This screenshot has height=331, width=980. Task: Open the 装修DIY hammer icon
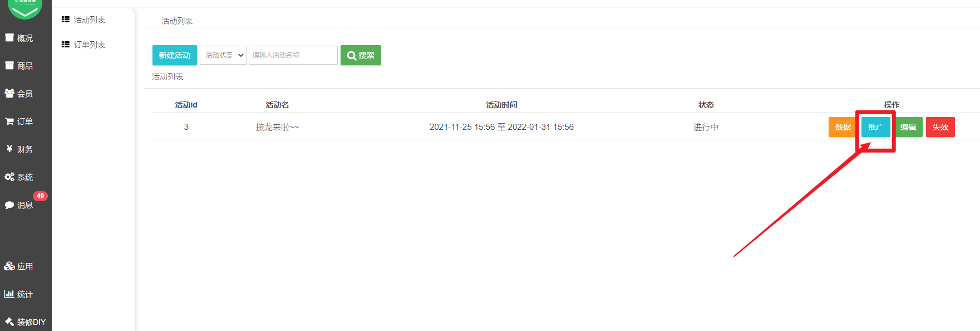9,322
